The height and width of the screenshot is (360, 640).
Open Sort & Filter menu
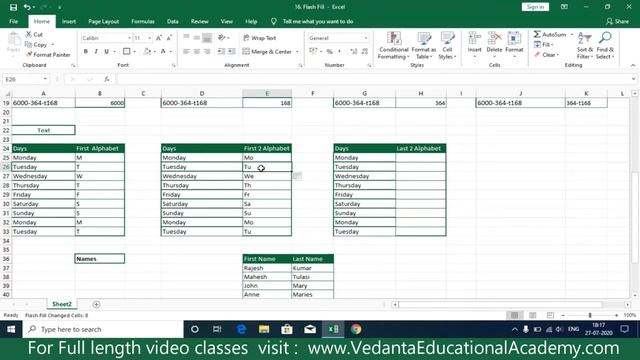click(x=585, y=45)
